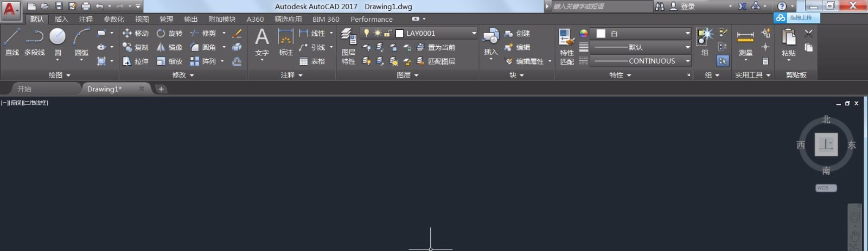Click 匹配图层 (Match Layer)
Viewport: 868px width, 251px height.
[x=436, y=61]
